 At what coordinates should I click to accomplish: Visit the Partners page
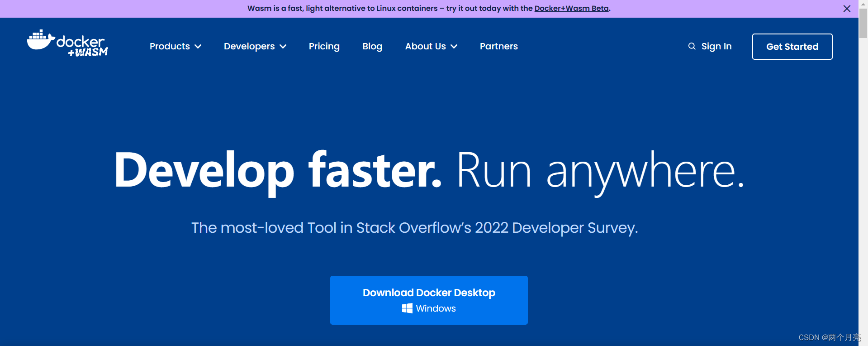[498, 46]
